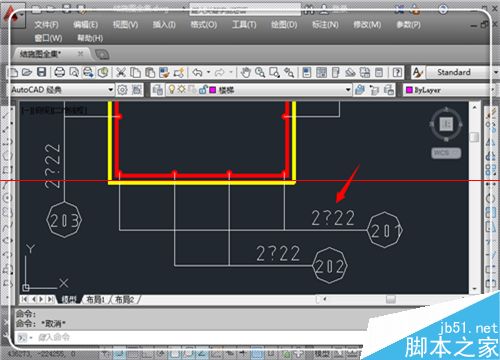Click the Text Style icon
Image resolution: width=500 pixels, height=360 pixels.
pos(417,72)
